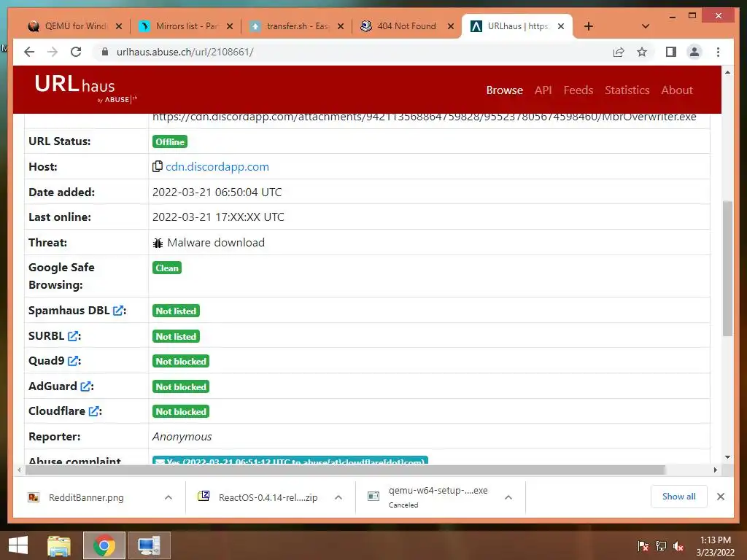The height and width of the screenshot is (560, 747).
Task: Reload the URLhaus page
Action: (x=76, y=52)
